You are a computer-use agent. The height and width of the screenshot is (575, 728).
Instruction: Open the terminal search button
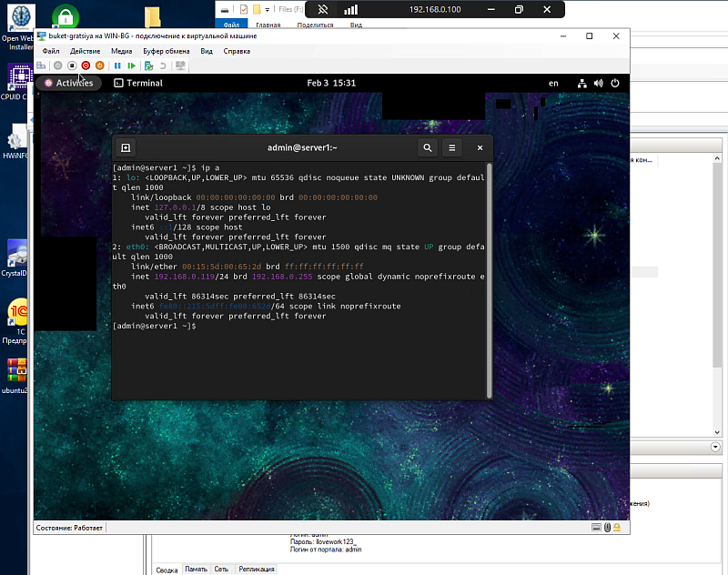pyautogui.click(x=427, y=147)
